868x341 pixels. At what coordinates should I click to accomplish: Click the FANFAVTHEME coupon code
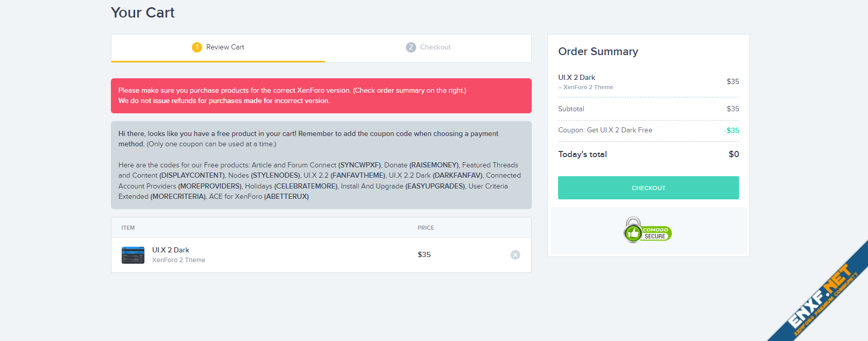pos(358,175)
